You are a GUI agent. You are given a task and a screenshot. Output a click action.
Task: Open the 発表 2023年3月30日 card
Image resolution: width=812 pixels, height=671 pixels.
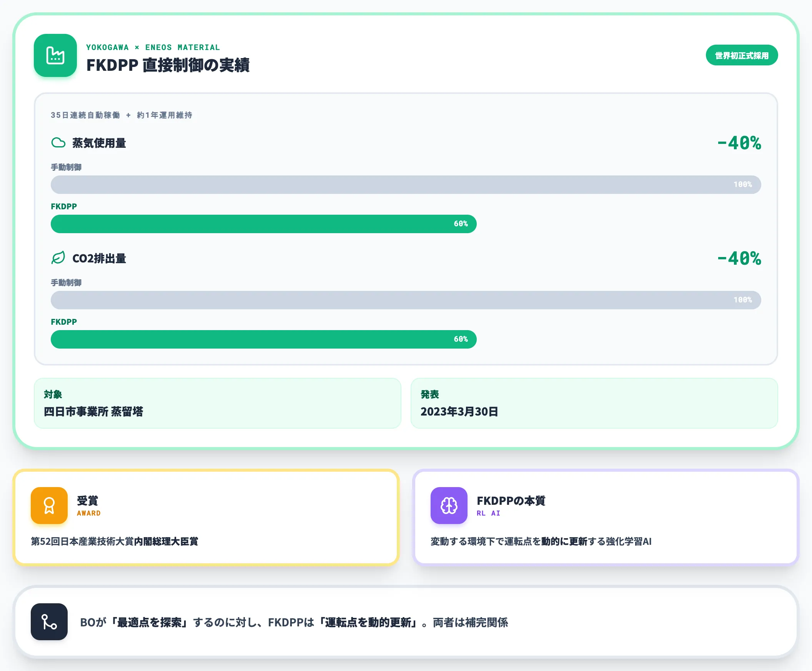pyautogui.click(x=594, y=403)
